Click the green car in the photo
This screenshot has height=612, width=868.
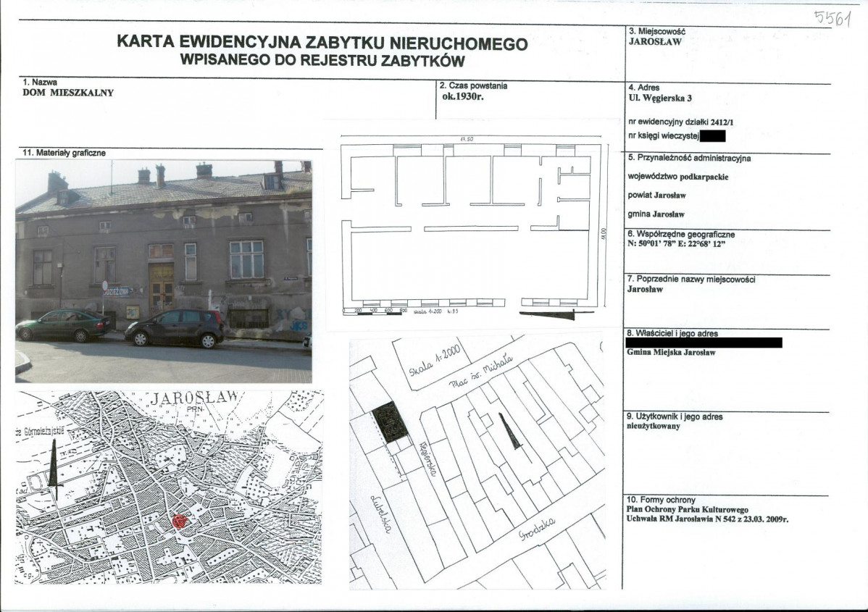(62, 325)
